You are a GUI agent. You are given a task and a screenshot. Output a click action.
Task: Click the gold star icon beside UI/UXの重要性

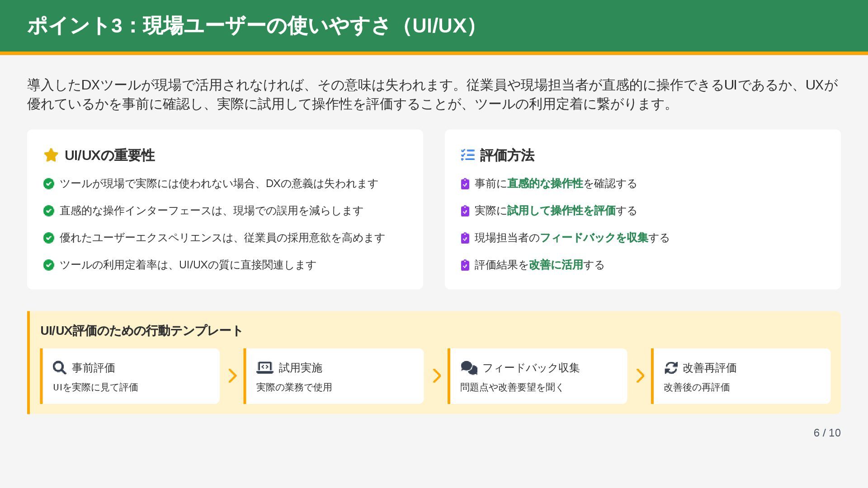click(51, 155)
